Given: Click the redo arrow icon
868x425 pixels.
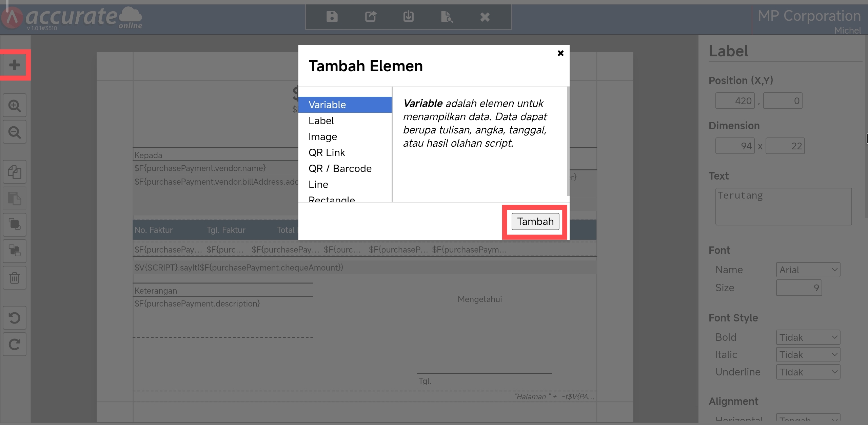Looking at the screenshot, I should pos(14,345).
